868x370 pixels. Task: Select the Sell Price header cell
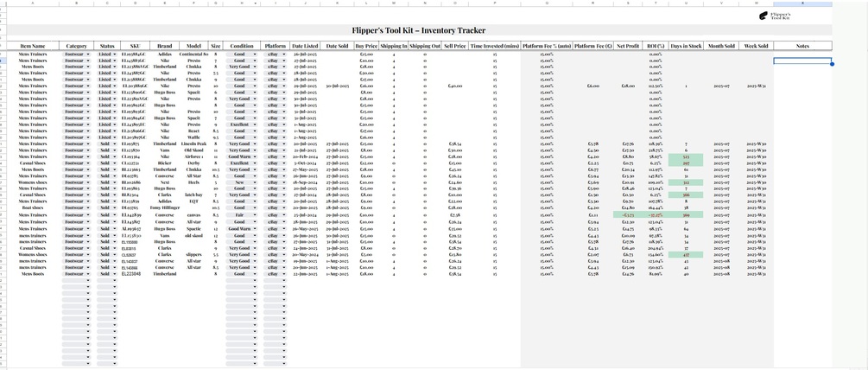pyautogui.click(x=455, y=46)
